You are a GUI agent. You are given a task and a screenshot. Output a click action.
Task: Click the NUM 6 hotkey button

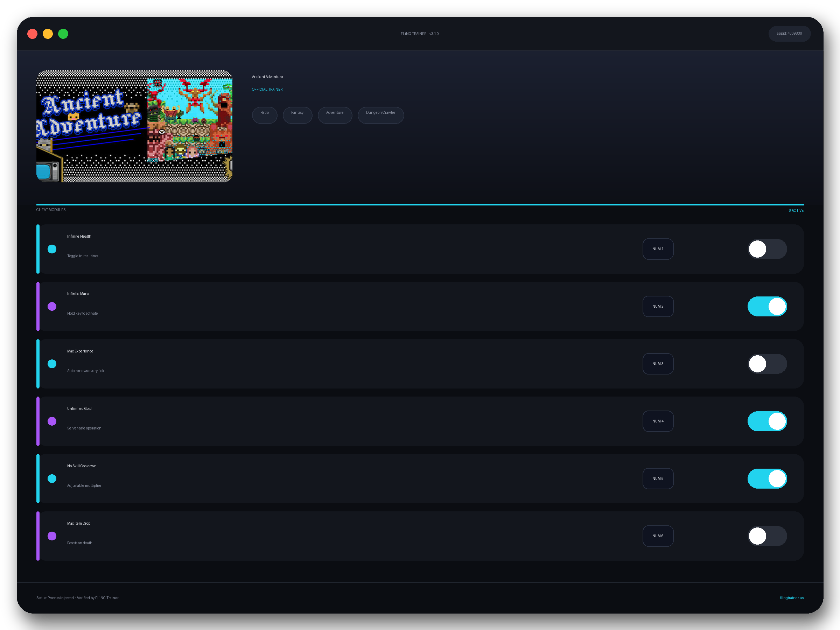pos(658,536)
